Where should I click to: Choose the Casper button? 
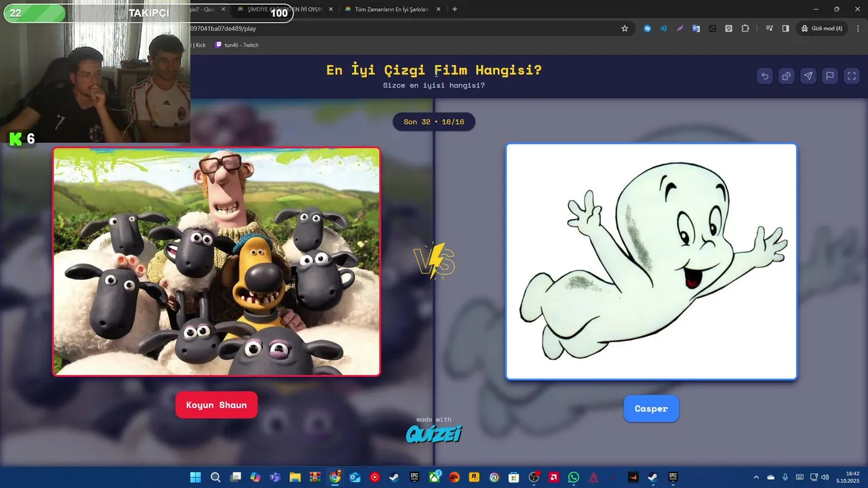pyautogui.click(x=651, y=409)
